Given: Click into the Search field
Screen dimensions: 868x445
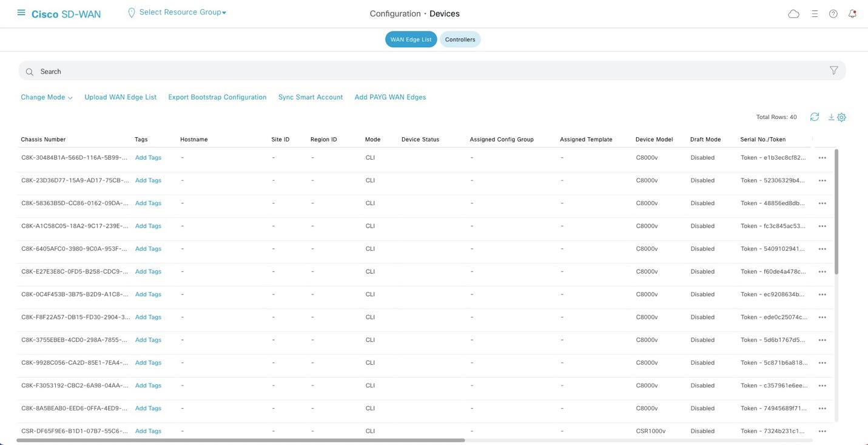Looking at the screenshot, I should (432, 71).
